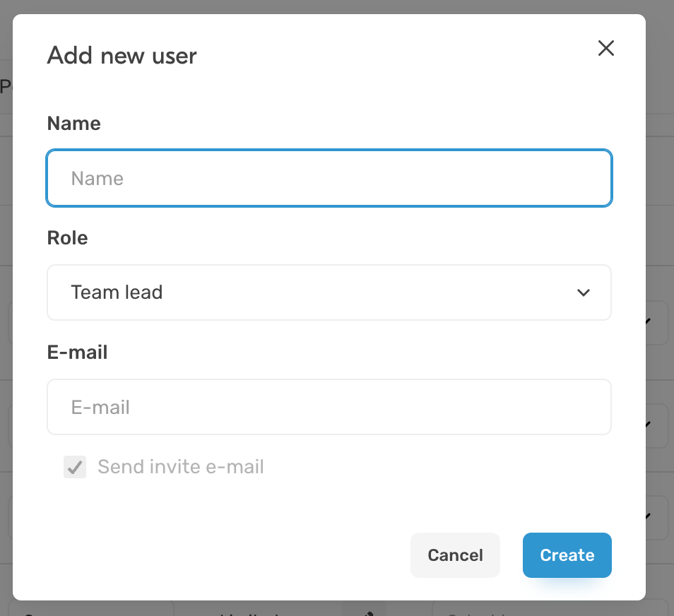Toggle the Send invite e-mail checkbox
This screenshot has width=674, height=616.
coord(75,467)
